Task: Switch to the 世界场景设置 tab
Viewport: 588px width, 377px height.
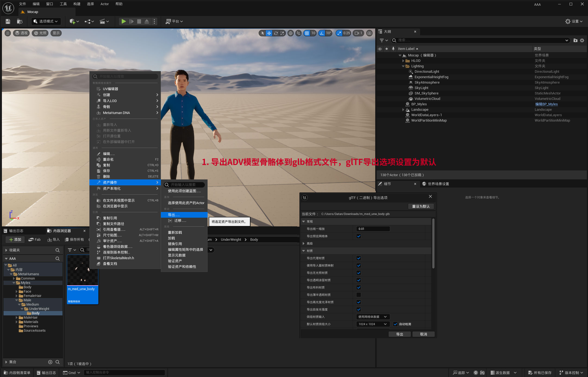Action: coord(438,184)
